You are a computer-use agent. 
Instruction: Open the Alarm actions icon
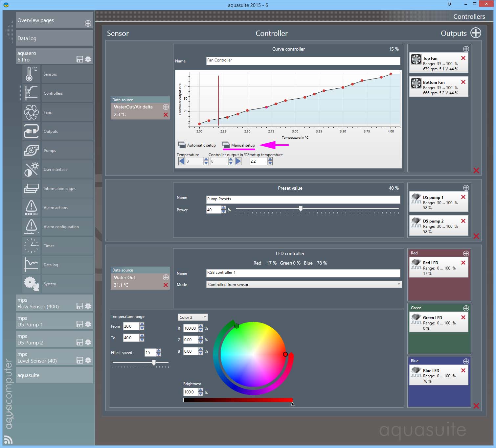(31, 208)
